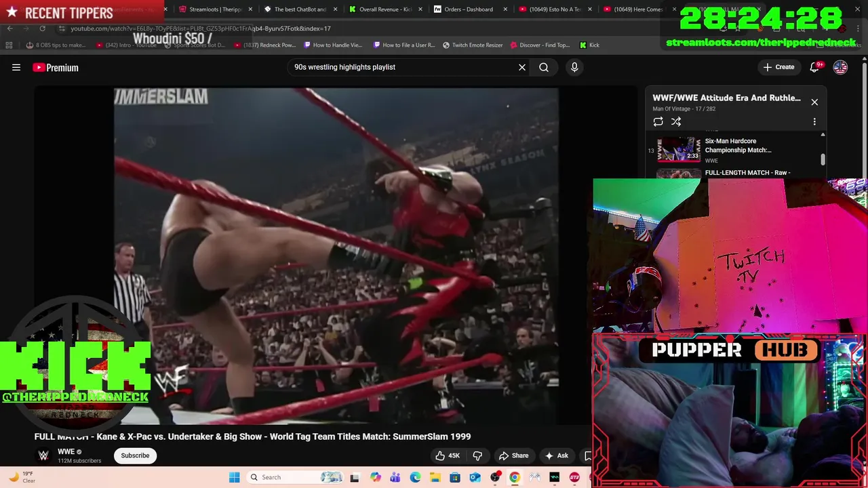Switch to Chrome on the taskbar
868x488 pixels.
coord(515,477)
